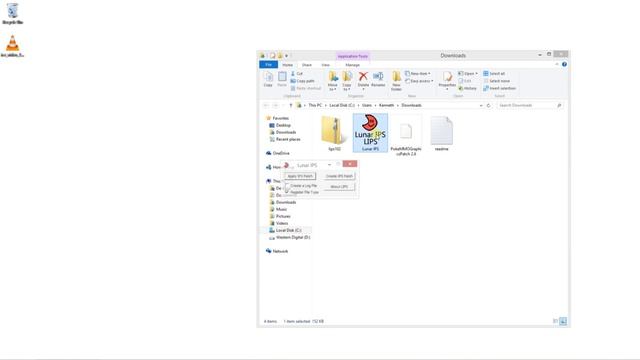Select the Lunar IPS application file

pyautogui.click(x=370, y=133)
